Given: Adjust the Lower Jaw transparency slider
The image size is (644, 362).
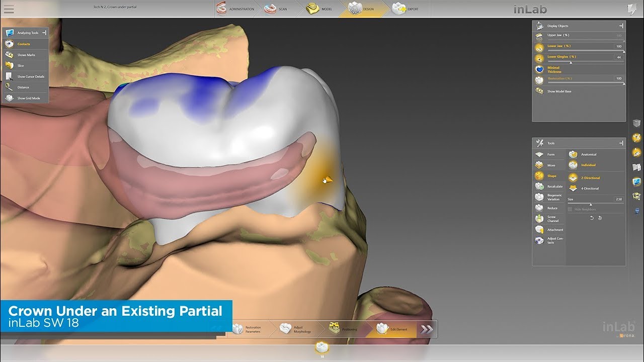Looking at the screenshot, I should tap(586, 51).
